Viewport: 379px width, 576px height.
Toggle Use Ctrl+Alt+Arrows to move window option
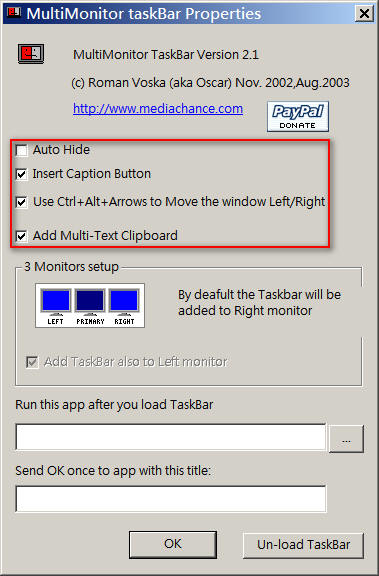(x=22, y=202)
